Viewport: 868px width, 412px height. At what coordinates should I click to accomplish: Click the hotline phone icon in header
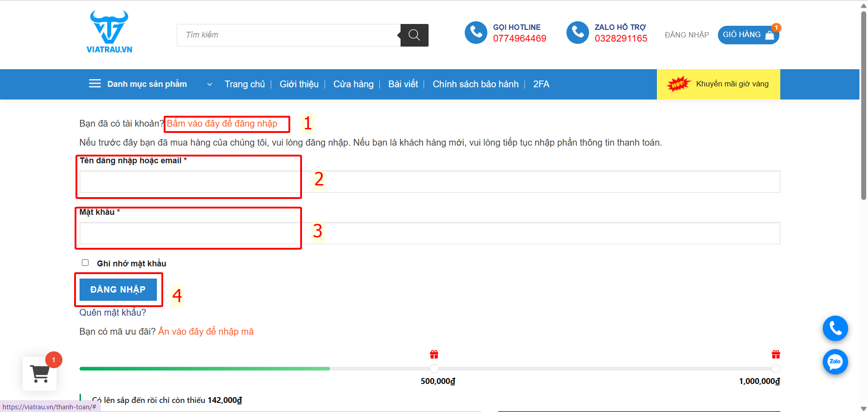point(476,33)
